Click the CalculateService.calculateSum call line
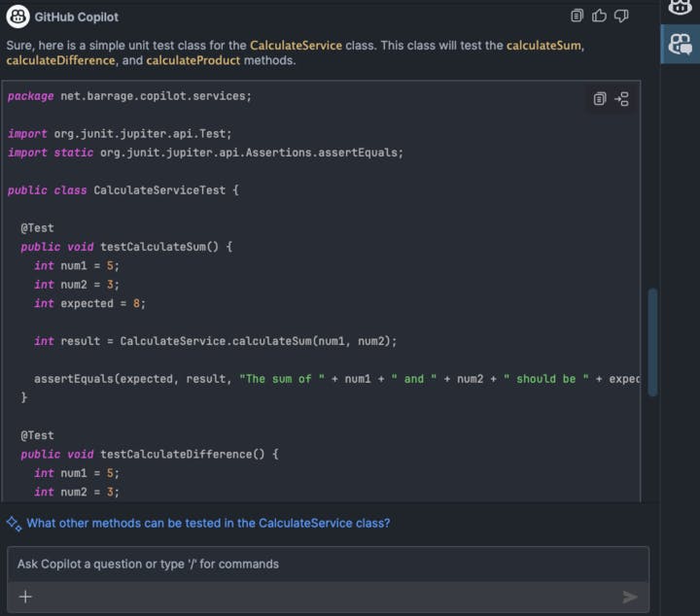The height and width of the screenshot is (616, 700). point(215,341)
